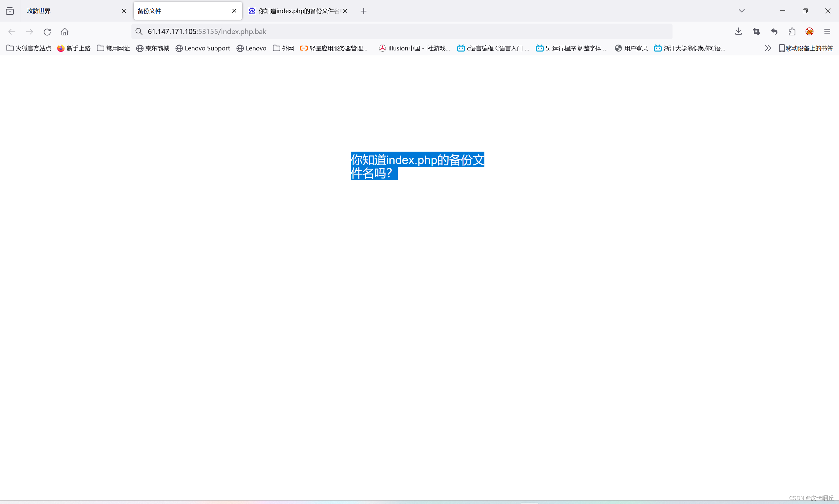The image size is (839, 504).
Task: Open the 外网 bookmarks folder
Action: (x=283, y=48)
